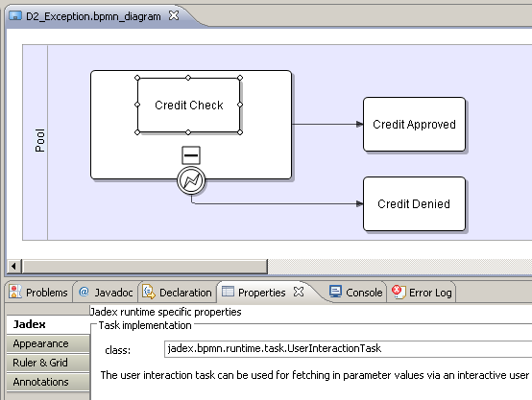Close the D2_Exception.bpmn_diagram editor tab
The image size is (532, 400).
(x=174, y=15)
